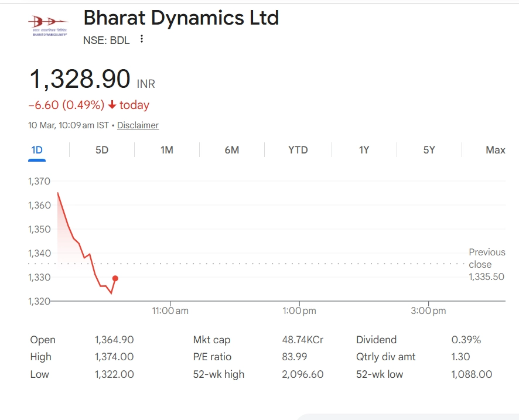Open the Disclaimer link
Screen dimensions: 519x420
(x=138, y=125)
